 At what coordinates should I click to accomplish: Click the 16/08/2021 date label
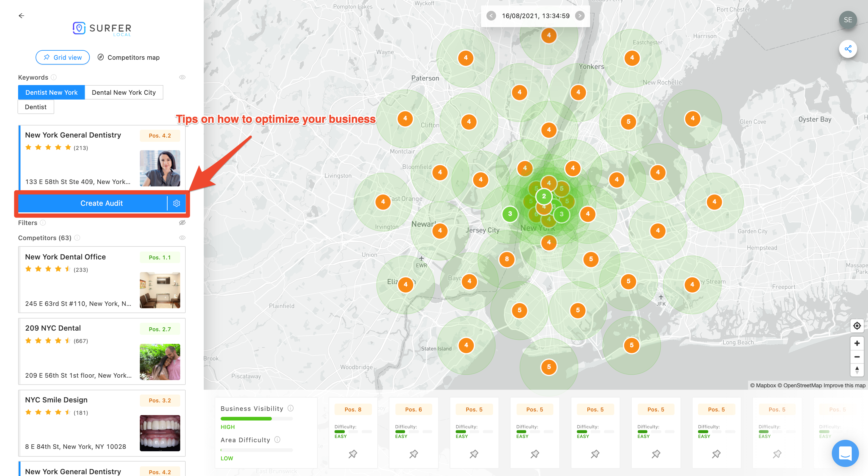(x=536, y=16)
